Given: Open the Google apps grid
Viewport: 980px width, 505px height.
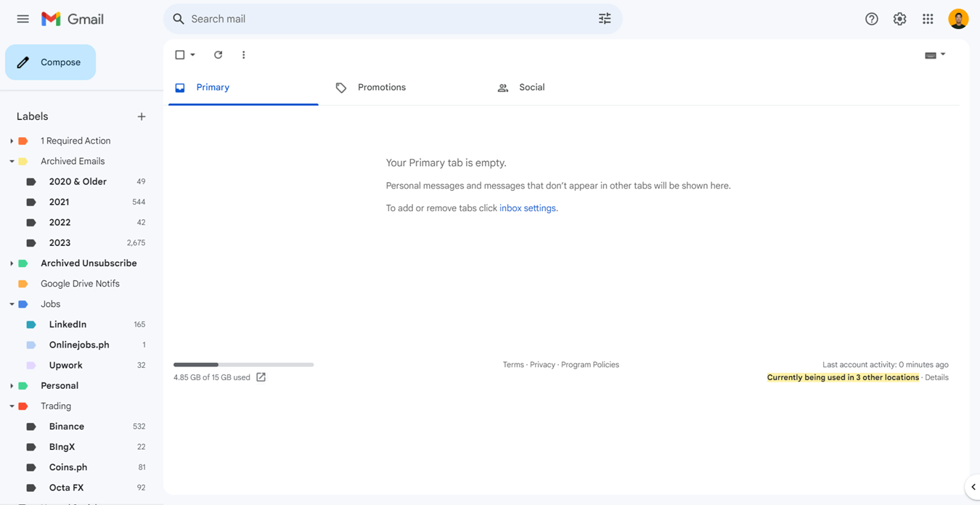Looking at the screenshot, I should click(x=928, y=20).
